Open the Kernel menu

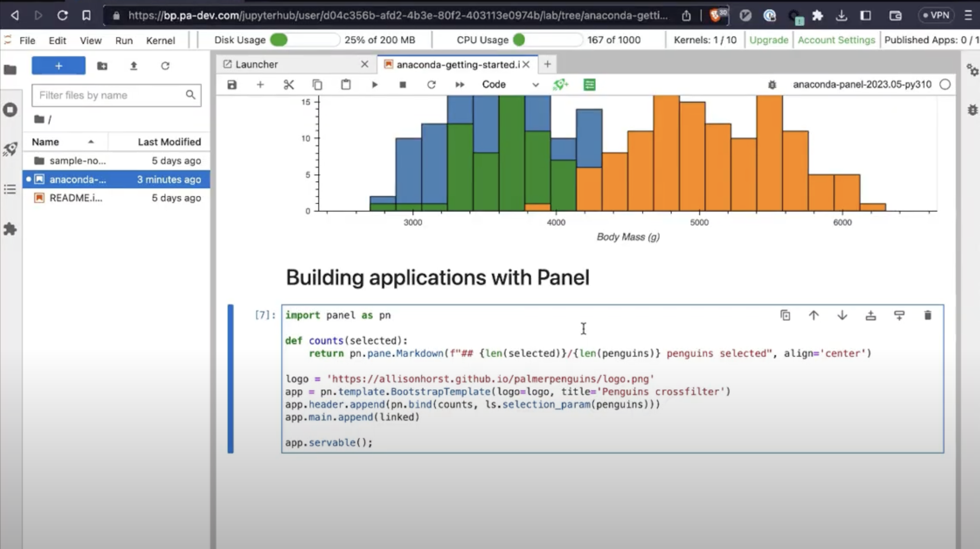(160, 40)
